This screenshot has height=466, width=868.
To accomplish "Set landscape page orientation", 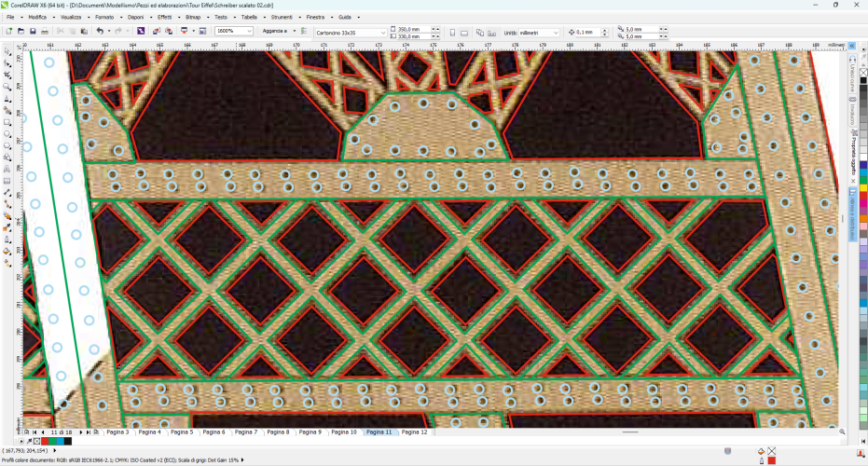I will pos(464,33).
